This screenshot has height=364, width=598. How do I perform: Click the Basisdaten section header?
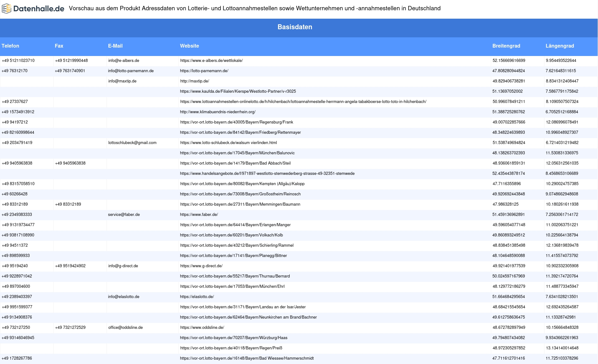[295, 27]
